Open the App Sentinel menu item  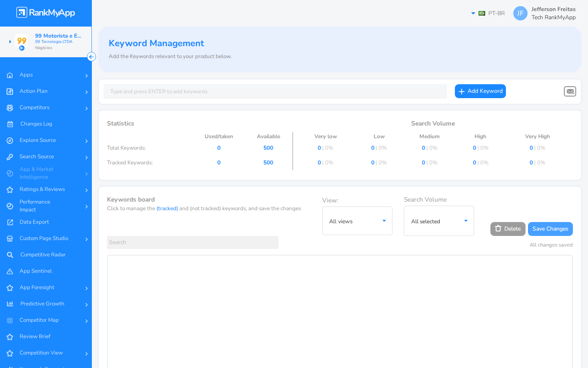click(36, 271)
